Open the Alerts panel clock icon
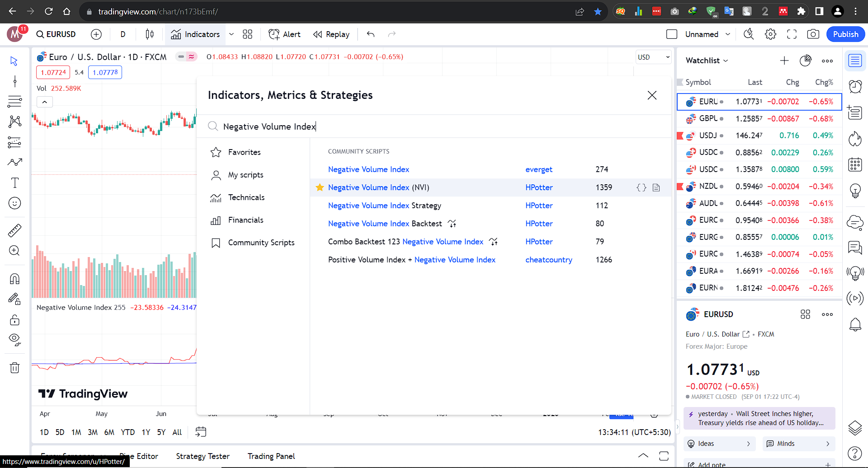Viewport: 868px width, 468px height. 855,86
